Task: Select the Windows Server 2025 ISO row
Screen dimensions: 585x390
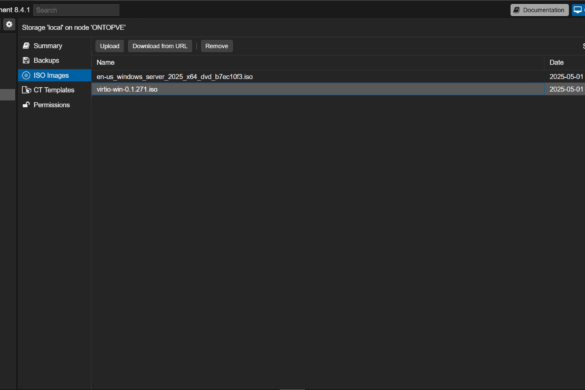Action: click(338, 77)
